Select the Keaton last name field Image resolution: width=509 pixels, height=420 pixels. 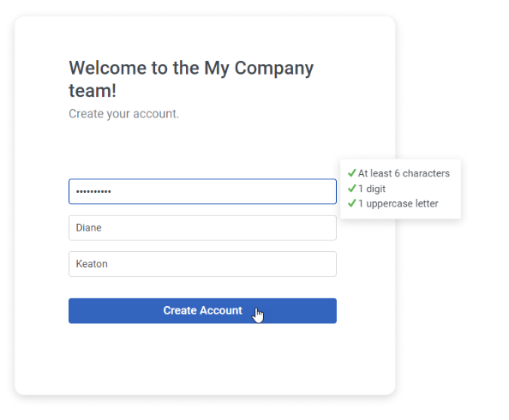coord(202,264)
